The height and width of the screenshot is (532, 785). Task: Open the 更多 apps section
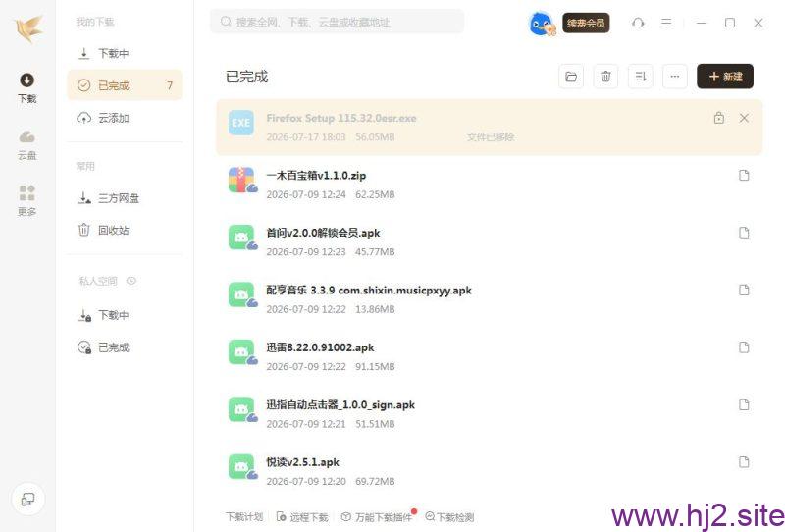coord(27,201)
